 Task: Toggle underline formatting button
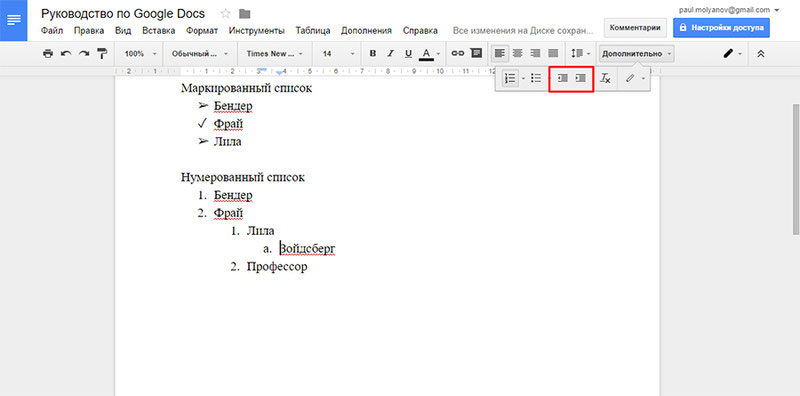408,53
